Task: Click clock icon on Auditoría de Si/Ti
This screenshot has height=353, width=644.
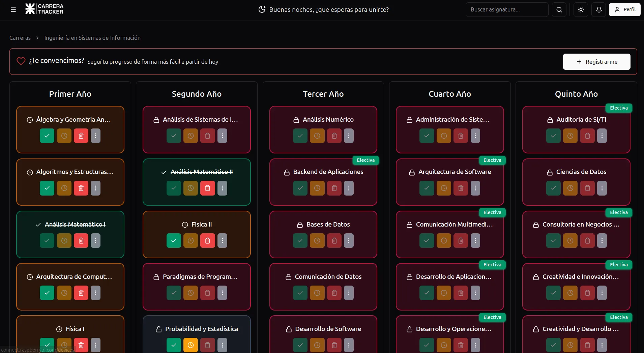Action: pos(570,136)
